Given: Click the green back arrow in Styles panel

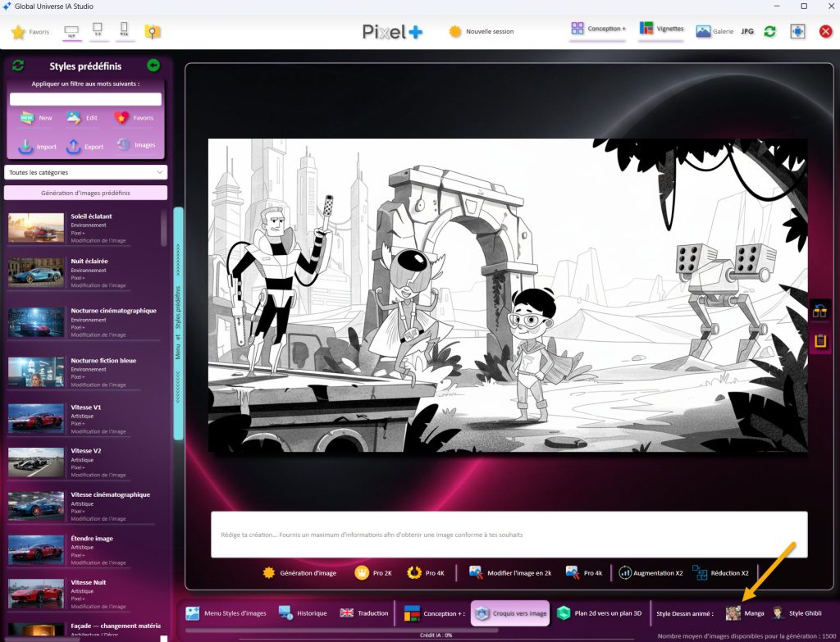Looking at the screenshot, I should coord(153,66).
